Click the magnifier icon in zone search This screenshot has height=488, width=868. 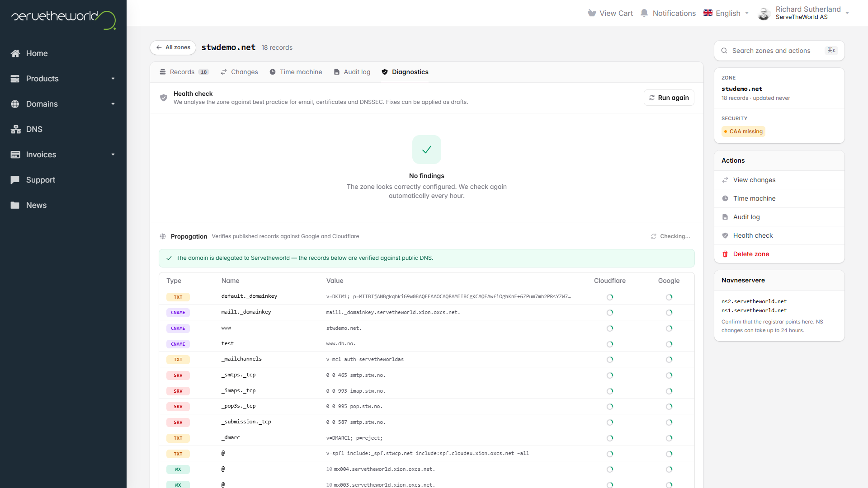[x=724, y=51]
